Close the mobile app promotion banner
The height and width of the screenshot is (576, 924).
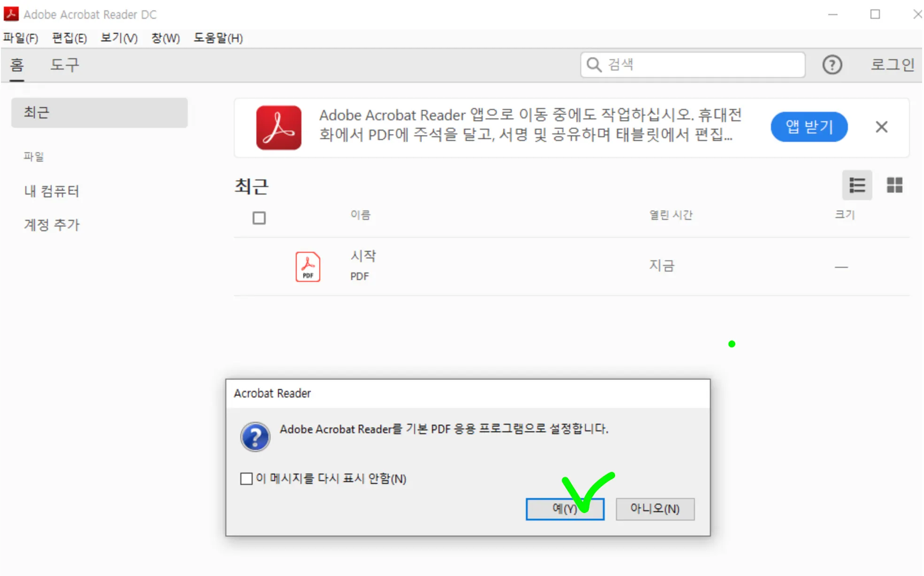tap(881, 127)
